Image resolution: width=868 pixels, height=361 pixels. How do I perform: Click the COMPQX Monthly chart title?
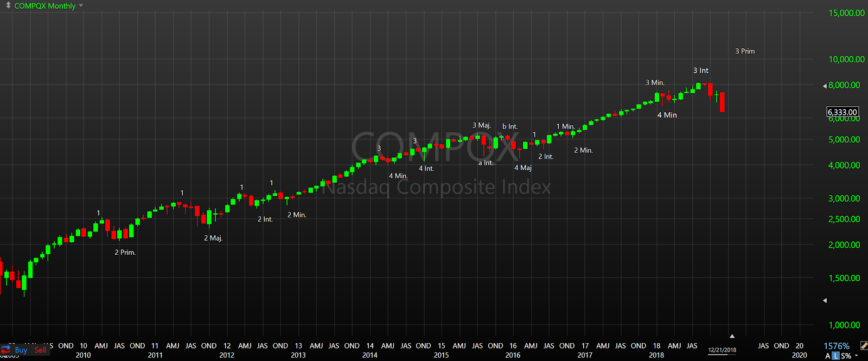click(45, 6)
